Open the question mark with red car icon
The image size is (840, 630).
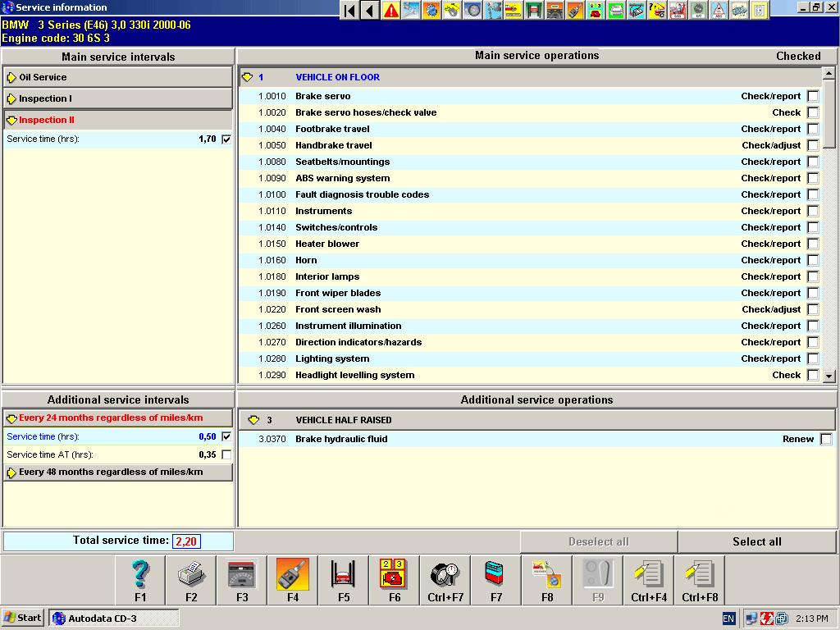657,10
